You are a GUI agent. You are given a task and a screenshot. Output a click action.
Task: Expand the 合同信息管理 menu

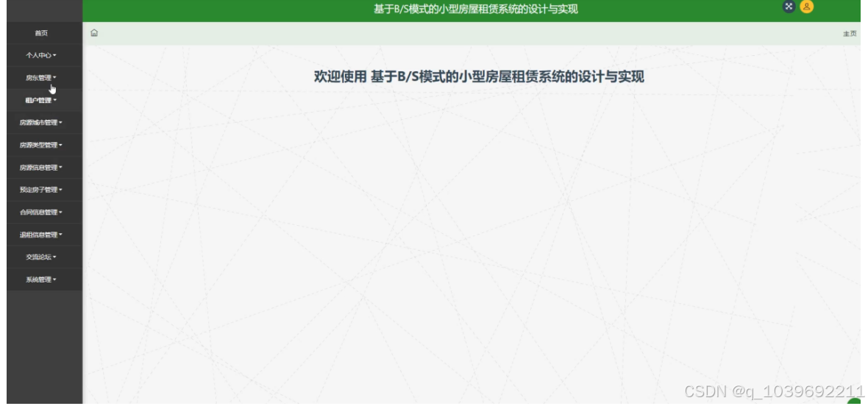click(x=41, y=213)
